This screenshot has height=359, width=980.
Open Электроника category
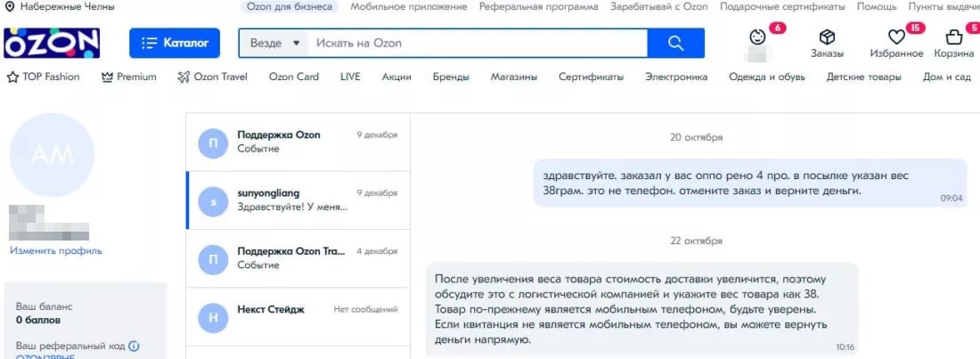tap(676, 77)
